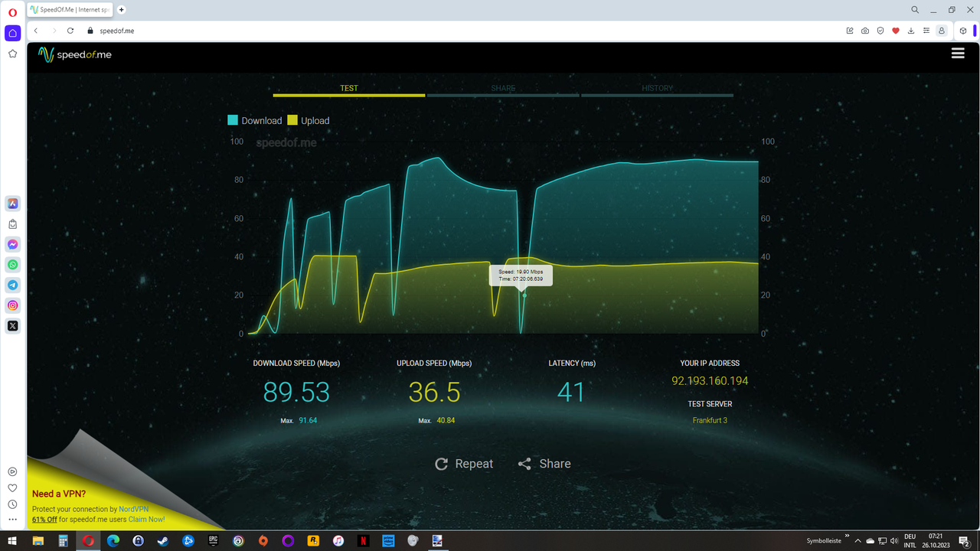This screenshot has width=980, height=551.
Task: Open the speedof.me hamburger menu
Action: click(x=958, y=53)
